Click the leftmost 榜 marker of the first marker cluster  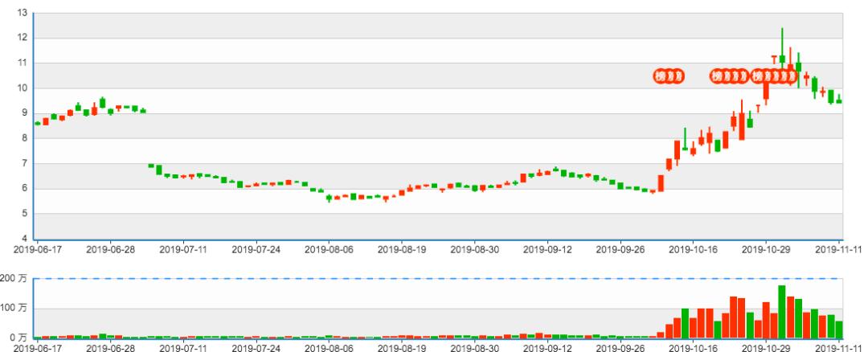tap(661, 76)
